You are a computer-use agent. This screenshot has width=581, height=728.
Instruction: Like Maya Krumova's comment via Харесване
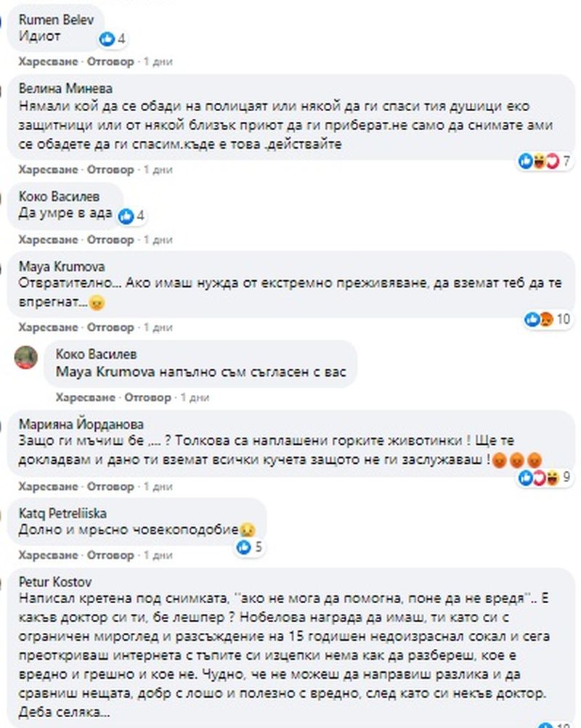48,327
